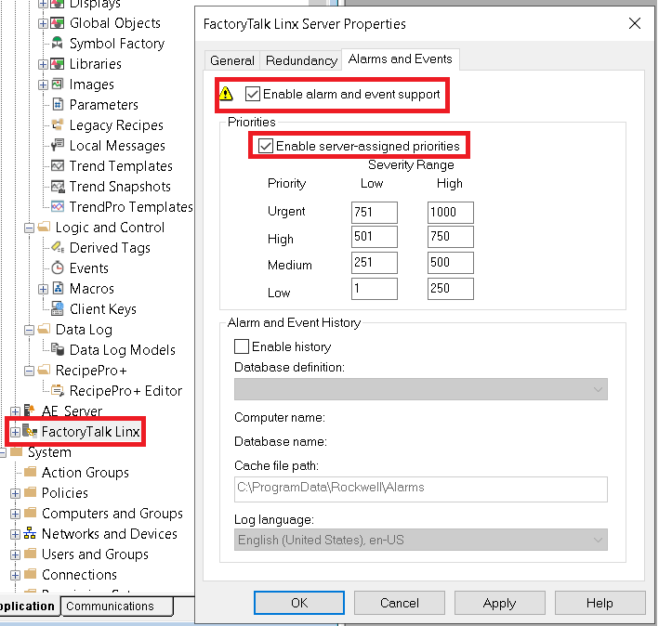Click the Medium priority low field
The height and width of the screenshot is (626, 672).
375,263
